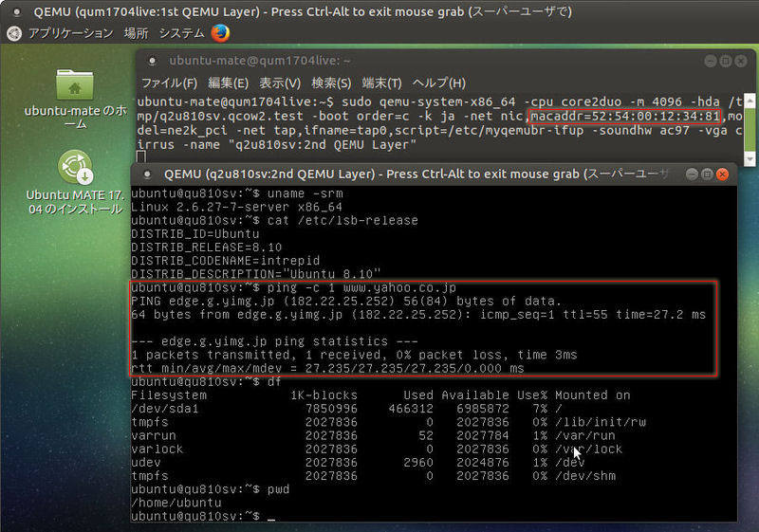Click the varlock filesystem row
Viewport: 759px width, 532px height.
[377, 449]
